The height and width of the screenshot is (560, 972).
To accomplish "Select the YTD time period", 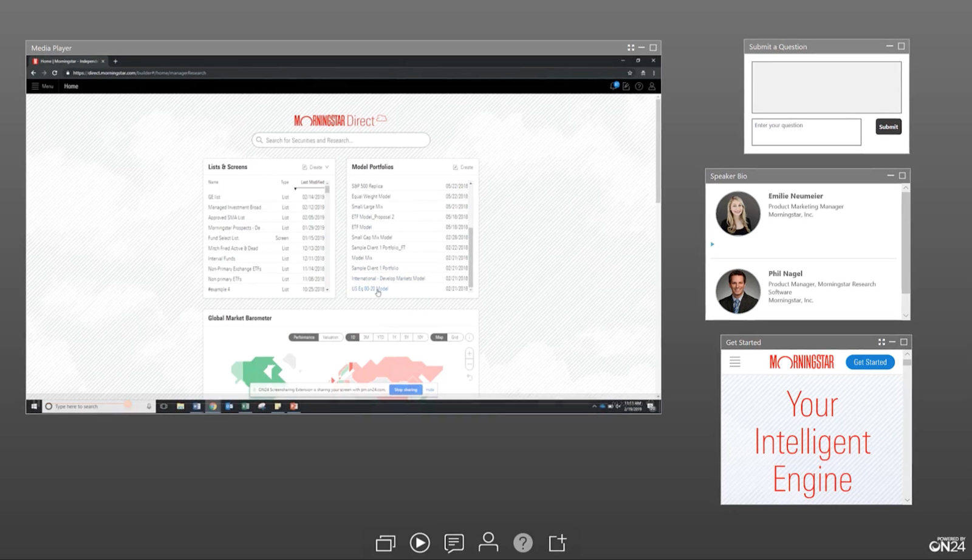I will [x=380, y=337].
